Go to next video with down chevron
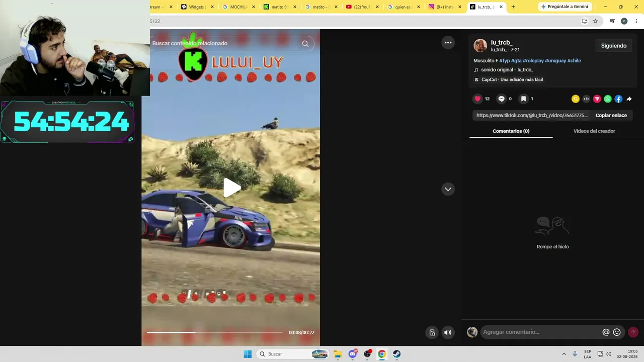 pos(448,189)
